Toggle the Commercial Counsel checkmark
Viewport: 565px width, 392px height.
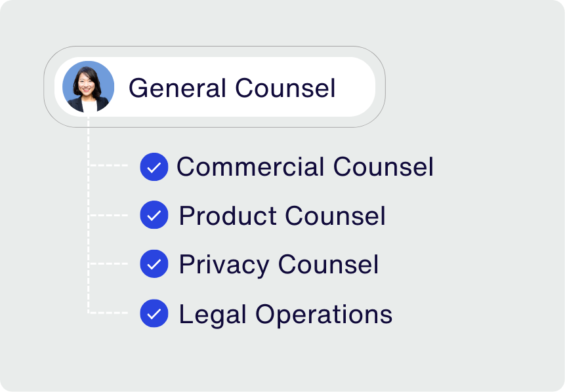(154, 167)
